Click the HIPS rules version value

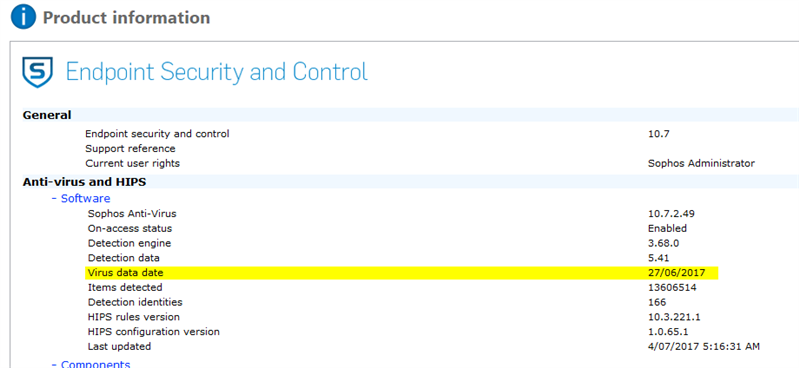point(674,317)
